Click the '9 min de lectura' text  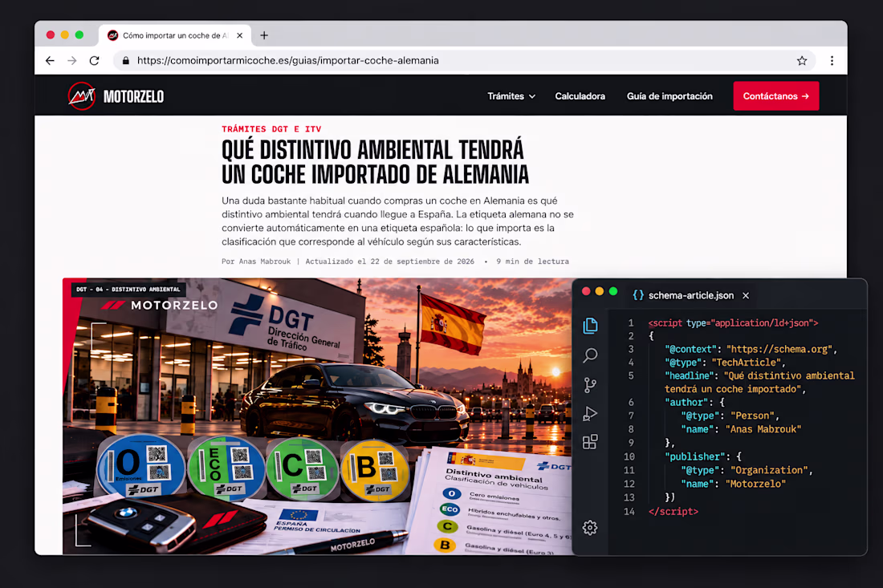tap(533, 262)
